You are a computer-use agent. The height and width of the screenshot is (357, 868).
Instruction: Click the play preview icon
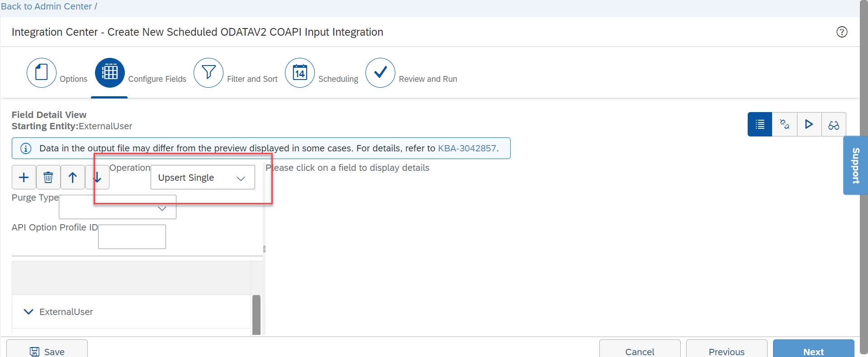[x=809, y=124]
